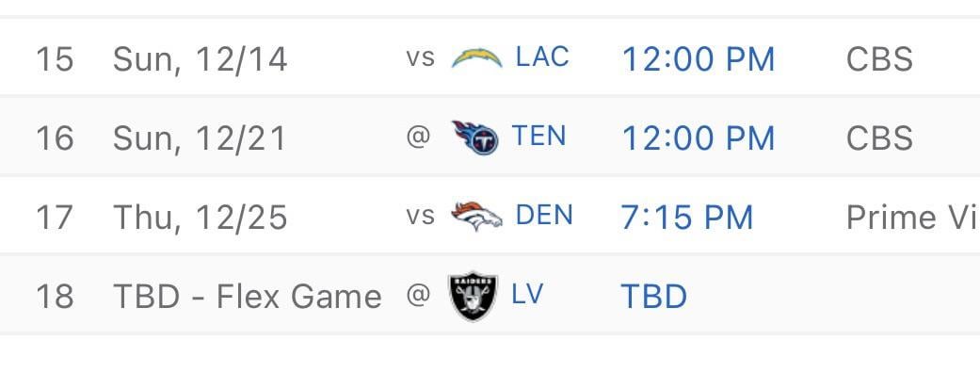Click CBS network for week 15
Viewport: 980px width, 389px height.
coord(879,59)
